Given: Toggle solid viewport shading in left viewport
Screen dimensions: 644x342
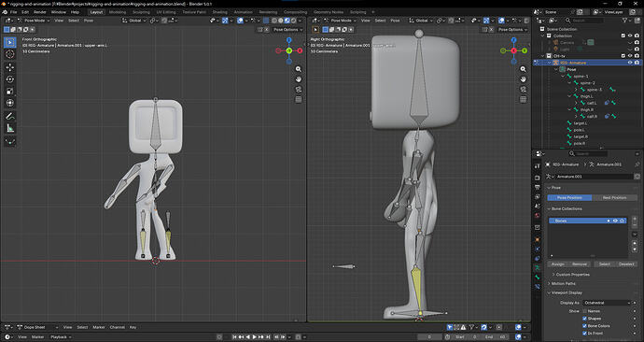Looking at the screenshot, I should pyautogui.click(x=281, y=21).
